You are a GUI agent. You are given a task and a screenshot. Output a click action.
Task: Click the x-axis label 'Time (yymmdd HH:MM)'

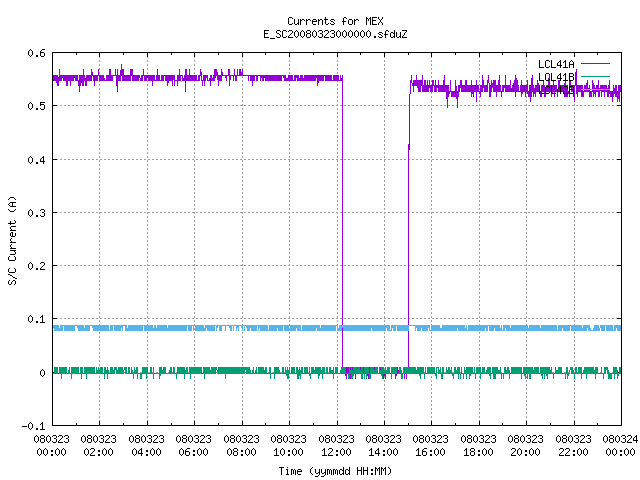point(335,471)
